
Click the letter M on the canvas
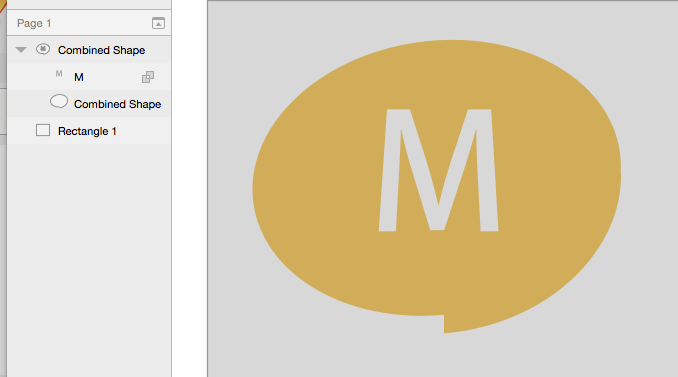click(438, 170)
